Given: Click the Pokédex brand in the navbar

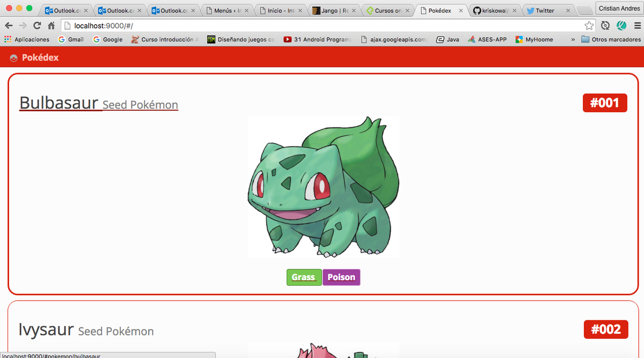Looking at the screenshot, I should click(x=40, y=57).
